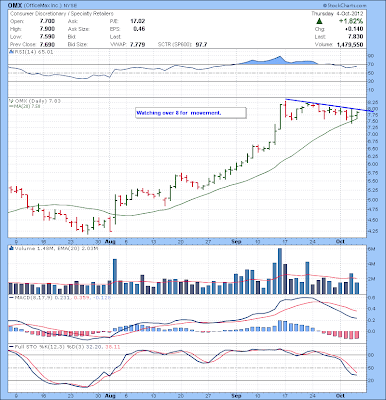Click the P/E value 17.02
Screen dimensions: 386x400
[138, 21]
